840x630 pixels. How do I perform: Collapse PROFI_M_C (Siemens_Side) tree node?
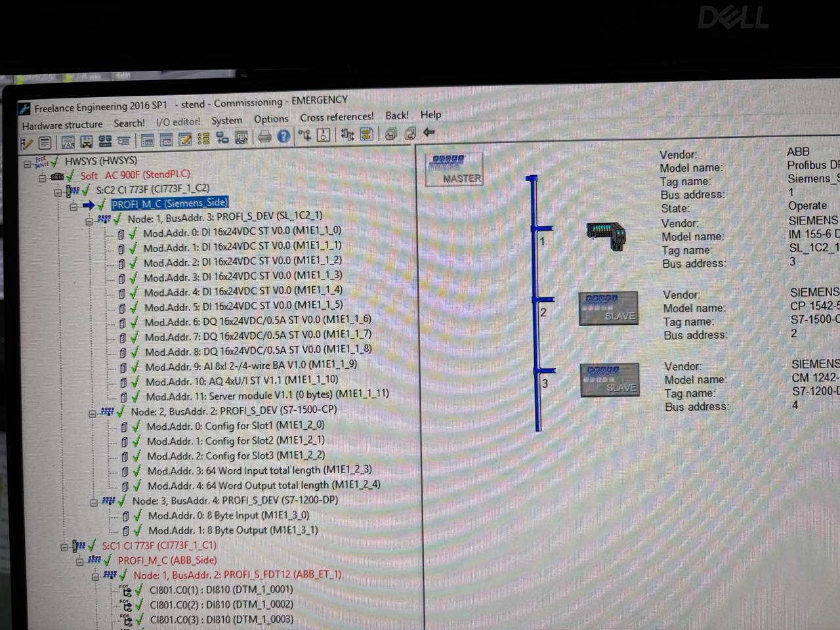coord(73,207)
